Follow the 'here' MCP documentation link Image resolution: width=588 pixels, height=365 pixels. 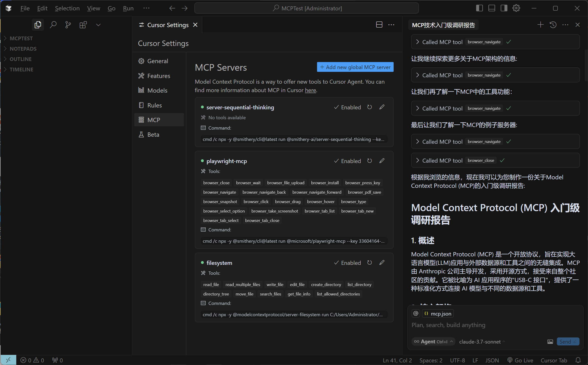coord(310,90)
